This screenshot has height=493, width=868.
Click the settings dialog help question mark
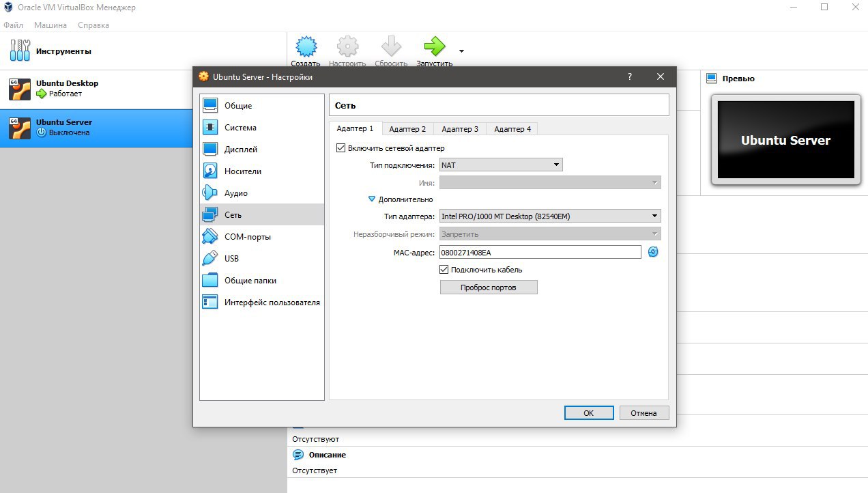point(630,77)
